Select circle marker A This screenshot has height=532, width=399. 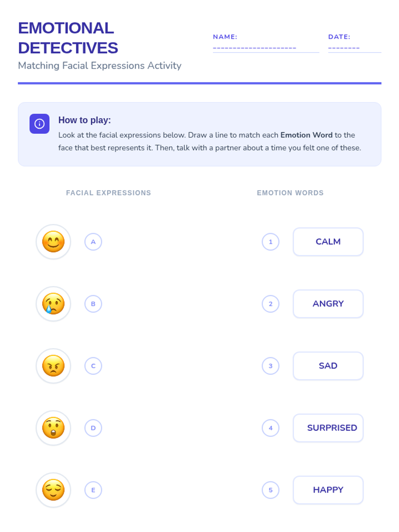coord(93,242)
